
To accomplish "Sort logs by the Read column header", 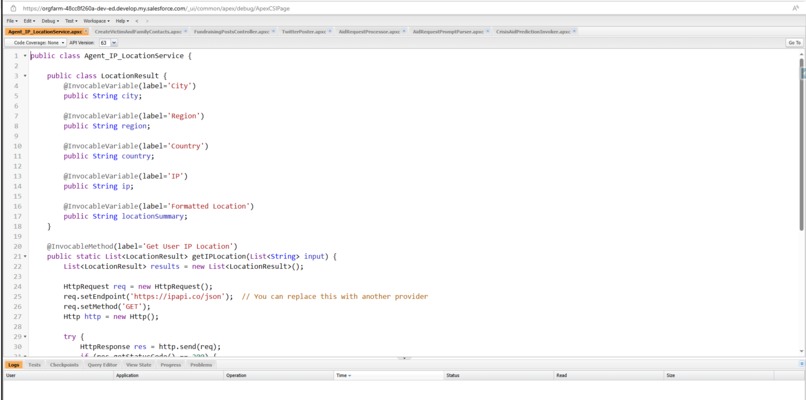I will pyautogui.click(x=609, y=376).
